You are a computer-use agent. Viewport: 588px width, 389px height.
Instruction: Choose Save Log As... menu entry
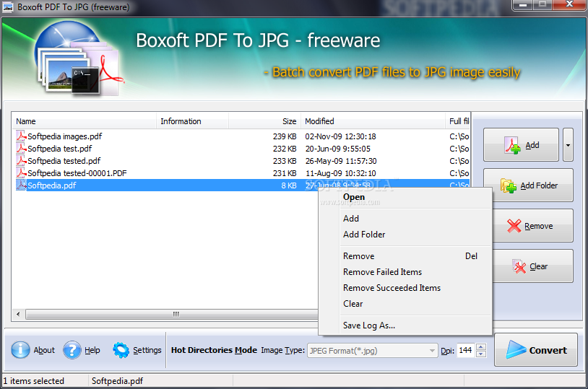405,325
